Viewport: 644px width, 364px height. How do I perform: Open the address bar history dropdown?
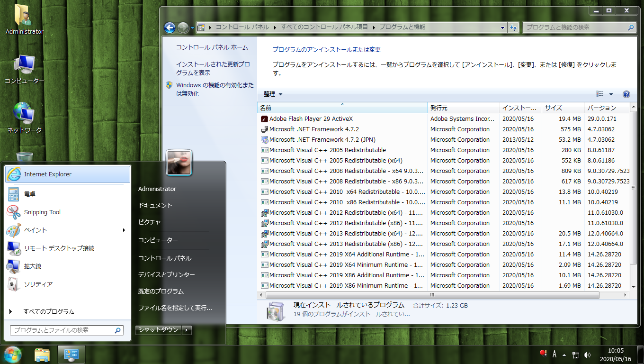502,27
